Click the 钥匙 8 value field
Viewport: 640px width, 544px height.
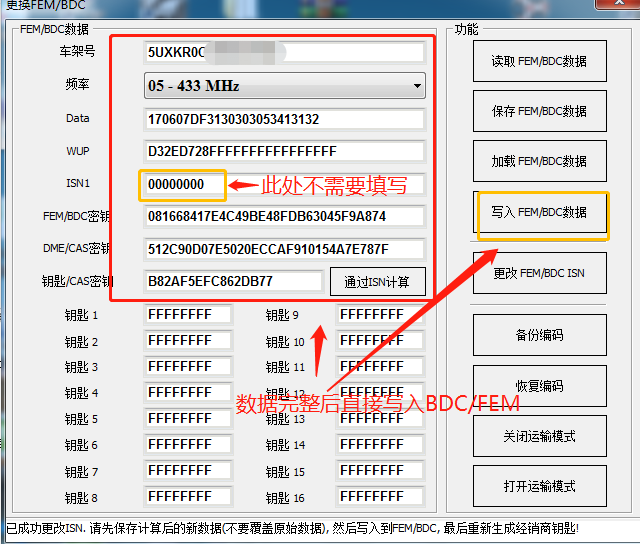[x=188, y=497]
